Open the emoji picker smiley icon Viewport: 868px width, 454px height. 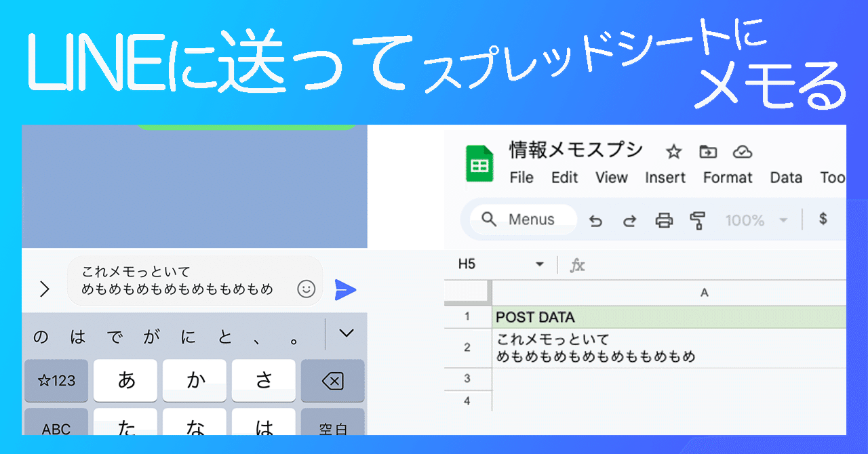coord(307,289)
